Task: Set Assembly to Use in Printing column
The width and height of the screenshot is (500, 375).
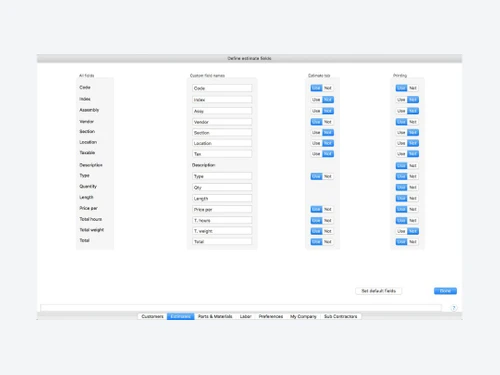Action: 401,111
